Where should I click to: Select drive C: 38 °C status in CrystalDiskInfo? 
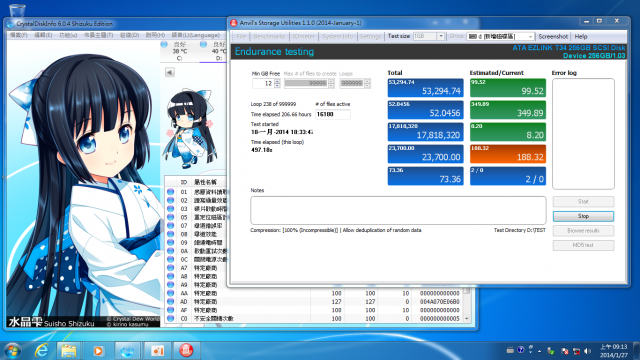coord(176,51)
